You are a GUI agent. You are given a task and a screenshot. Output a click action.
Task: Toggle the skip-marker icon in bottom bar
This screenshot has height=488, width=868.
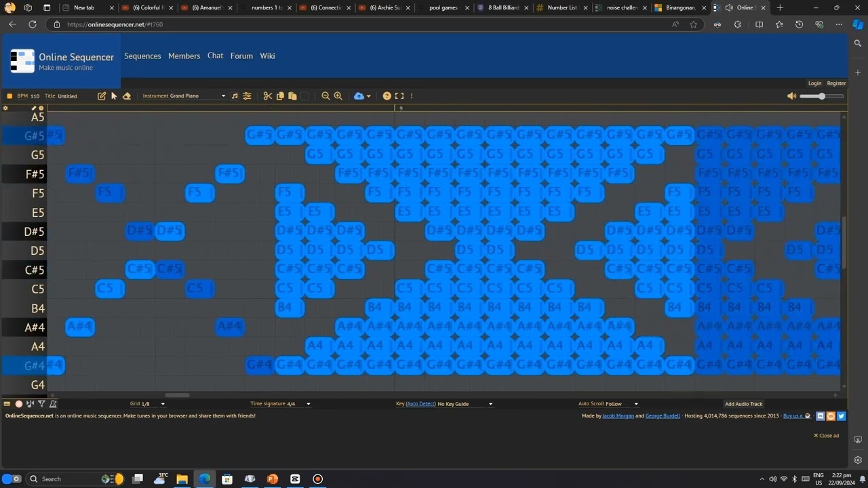(x=30, y=404)
